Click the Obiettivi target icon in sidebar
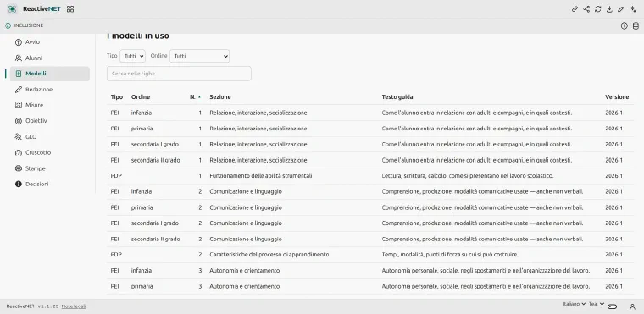This screenshot has width=644, height=314. (x=18, y=121)
